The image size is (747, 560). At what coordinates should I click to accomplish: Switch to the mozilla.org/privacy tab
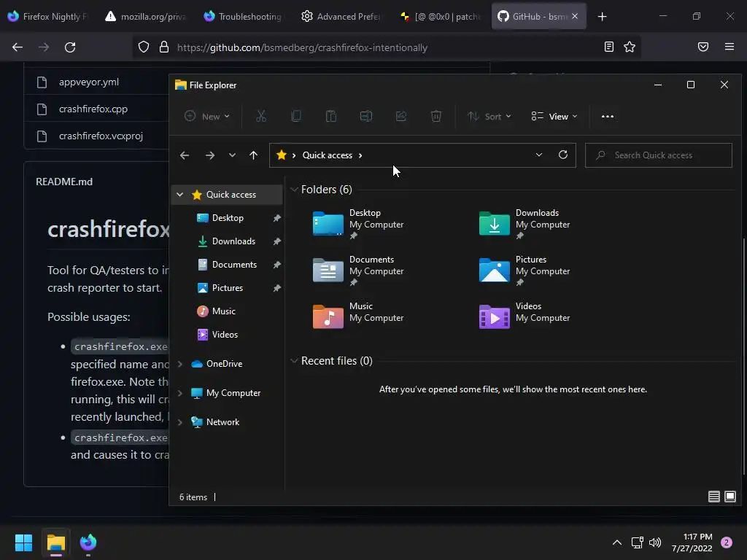pos(145,16)
